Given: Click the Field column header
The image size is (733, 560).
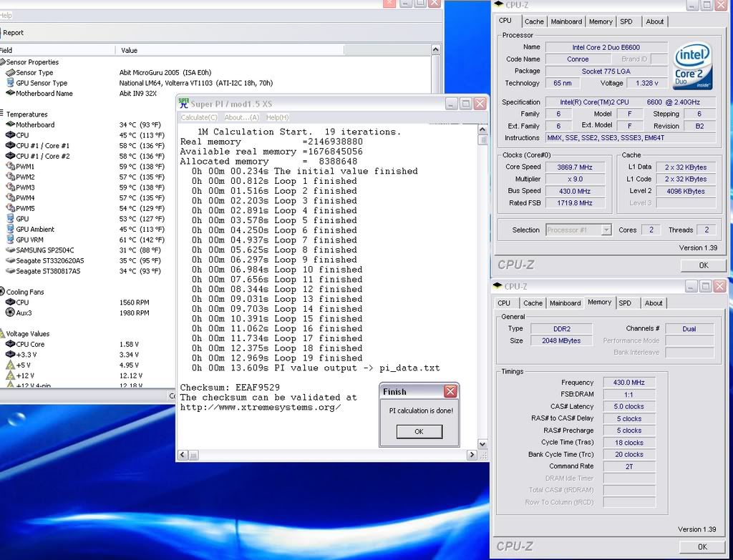Looking at the screenshot, I should [x=56, y=50].
